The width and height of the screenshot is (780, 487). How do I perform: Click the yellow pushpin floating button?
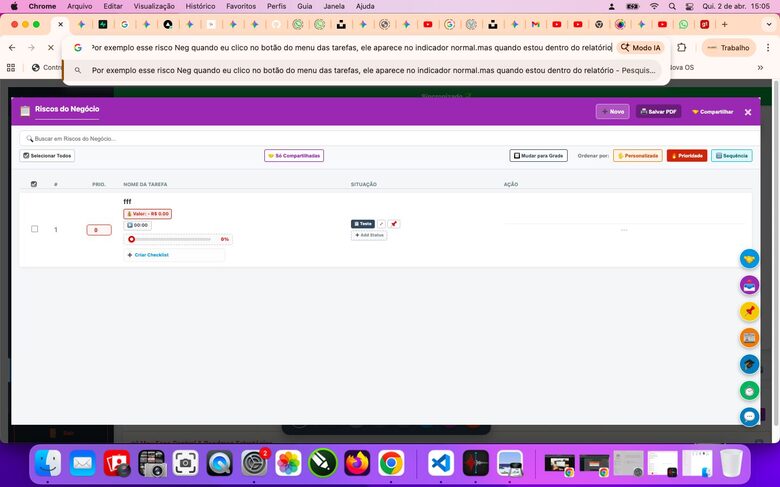(x=749, y=311)
